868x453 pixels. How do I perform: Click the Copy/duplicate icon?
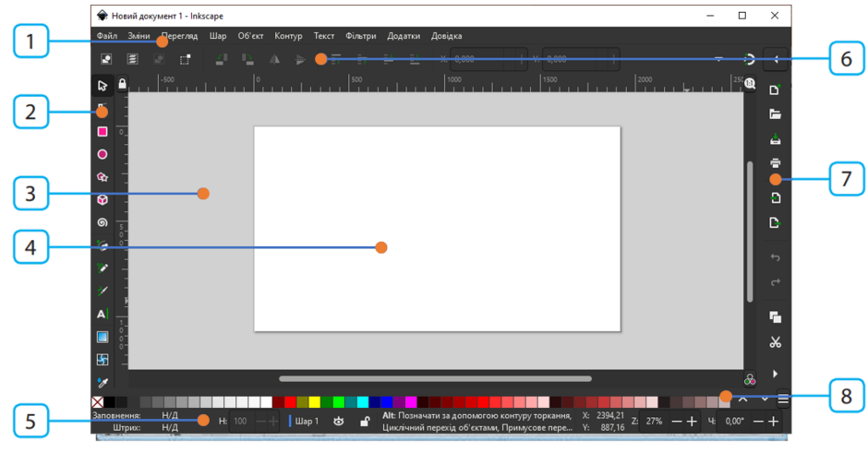click(775, 317)
